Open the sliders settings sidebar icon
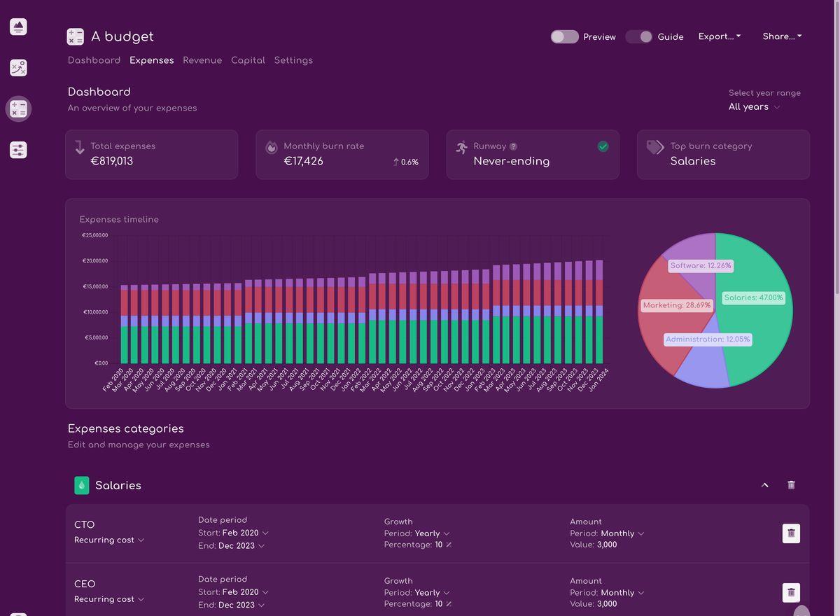Viewport: 840px width, 616px height. point(18,150)
